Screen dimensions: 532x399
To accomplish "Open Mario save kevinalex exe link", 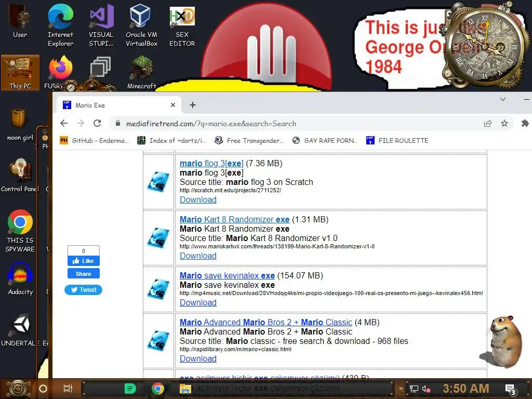I will tap(228, 275).
